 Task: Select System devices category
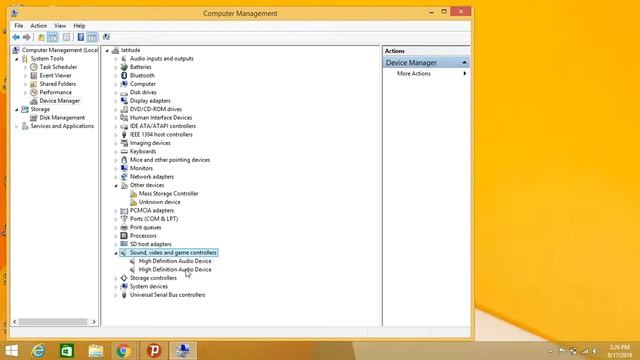coord(149,287)
